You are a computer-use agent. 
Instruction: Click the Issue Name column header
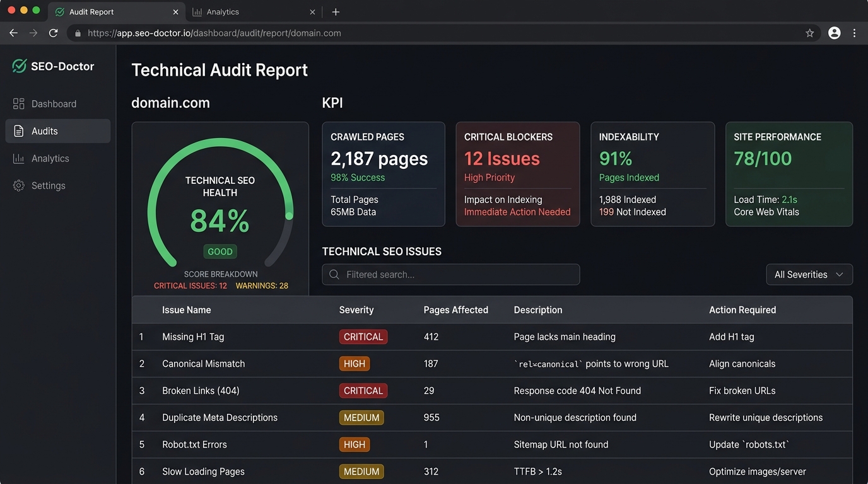[x=187, y=310]
